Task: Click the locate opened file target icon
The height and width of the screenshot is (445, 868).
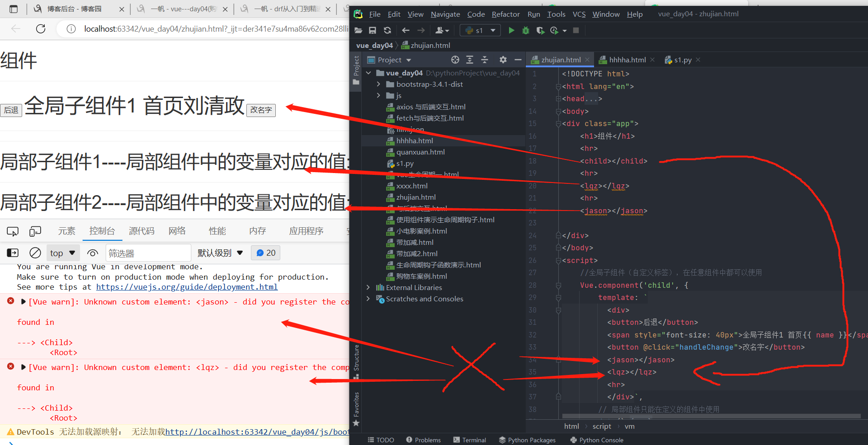Action: (x=455, y=60)
